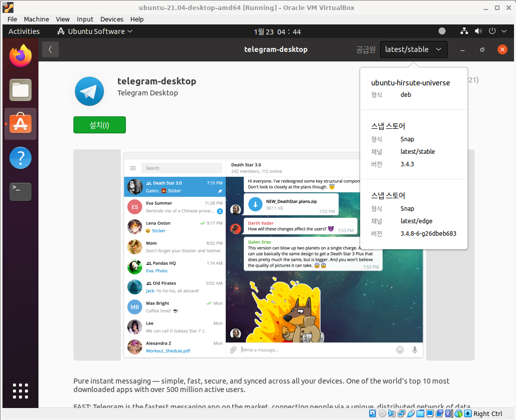Open the VirtualBox File menu
Image resolution: width=516 pixels, height=420 pixels.
12,19
